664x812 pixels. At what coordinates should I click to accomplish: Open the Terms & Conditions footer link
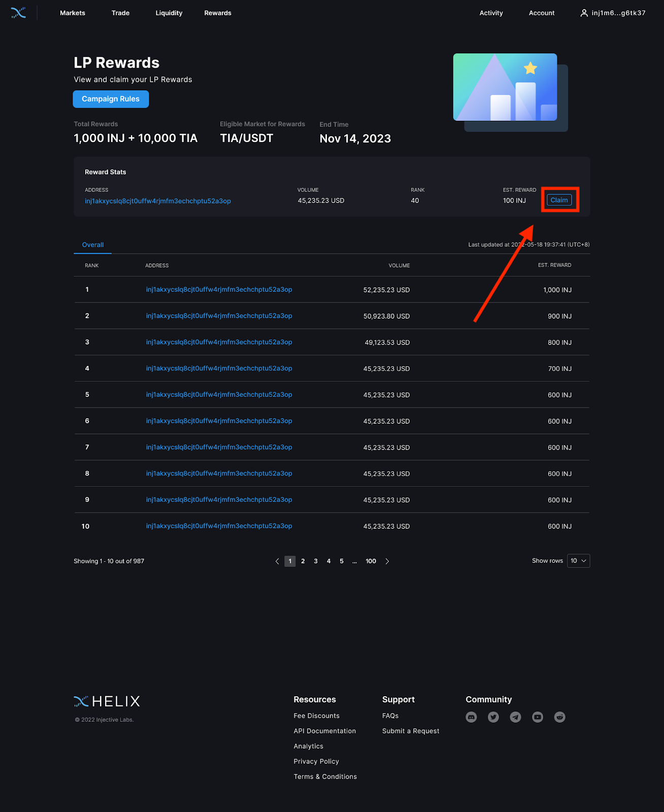tap(325, 777)
